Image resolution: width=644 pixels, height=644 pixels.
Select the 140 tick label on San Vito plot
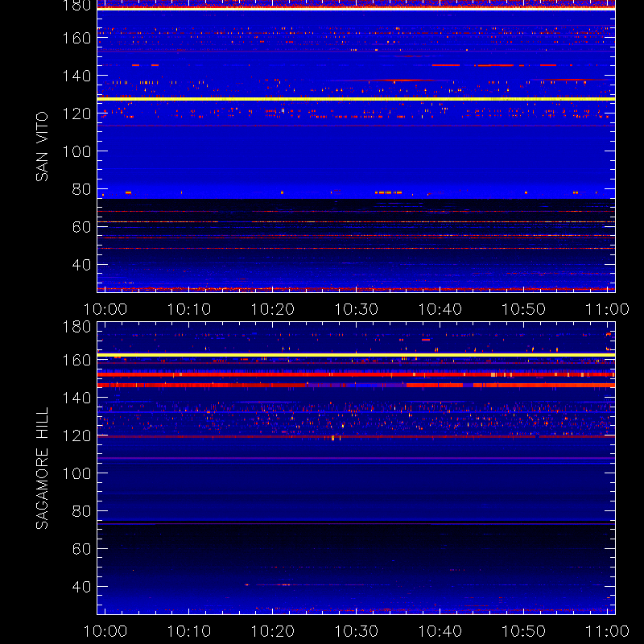pos(76,76)
